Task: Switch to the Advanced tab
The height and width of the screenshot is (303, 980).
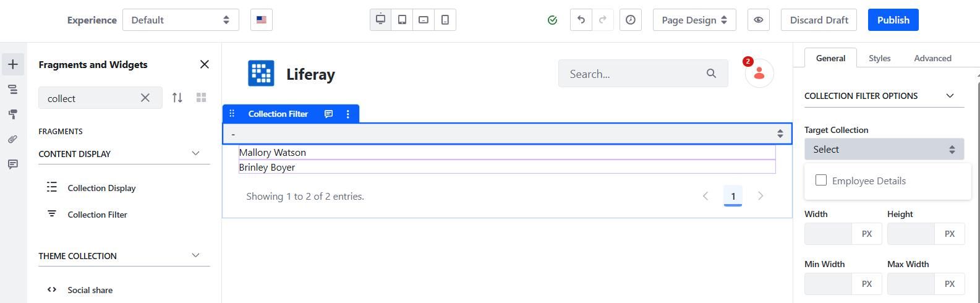Action: click(932, 58)
